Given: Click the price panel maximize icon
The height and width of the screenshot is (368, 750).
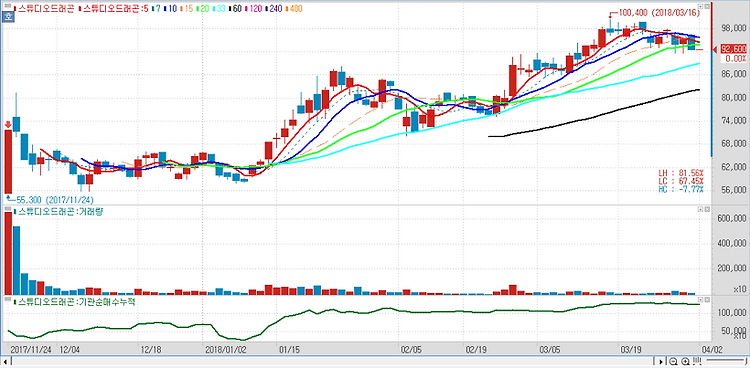Looking at the screenshot, I should coord(706,7).
